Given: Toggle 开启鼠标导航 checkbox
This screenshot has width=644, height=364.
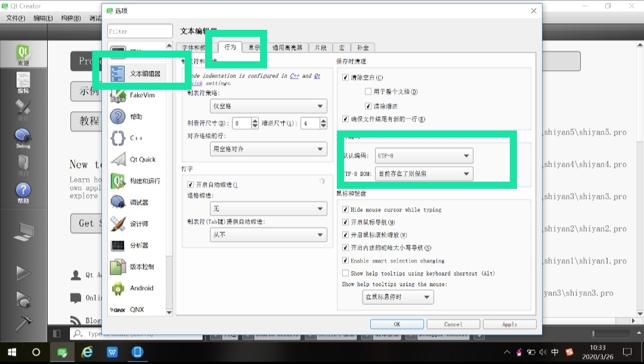Looking at the screenshot, I should [x=345, y=222].
